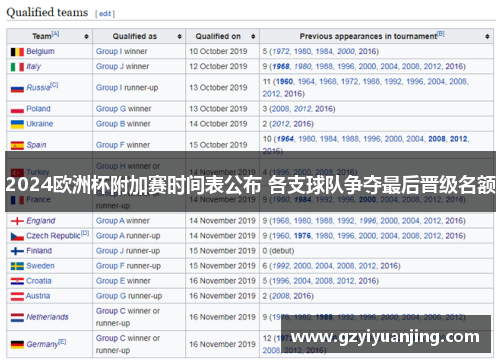
Task: Click the Ukraine flag icon
Action: click(x=17, y=124)
